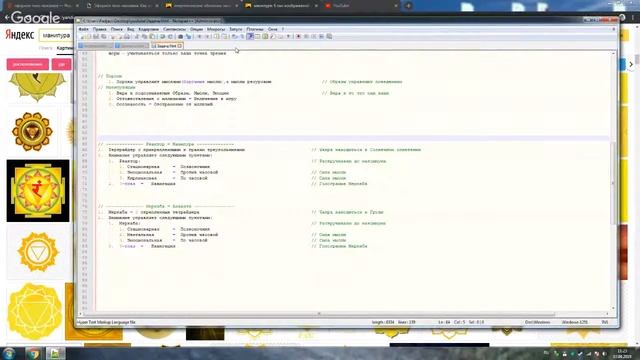The image size is (640, 360).
Task: Open the square yantra thumbnail on black
Action: point(38,191)
